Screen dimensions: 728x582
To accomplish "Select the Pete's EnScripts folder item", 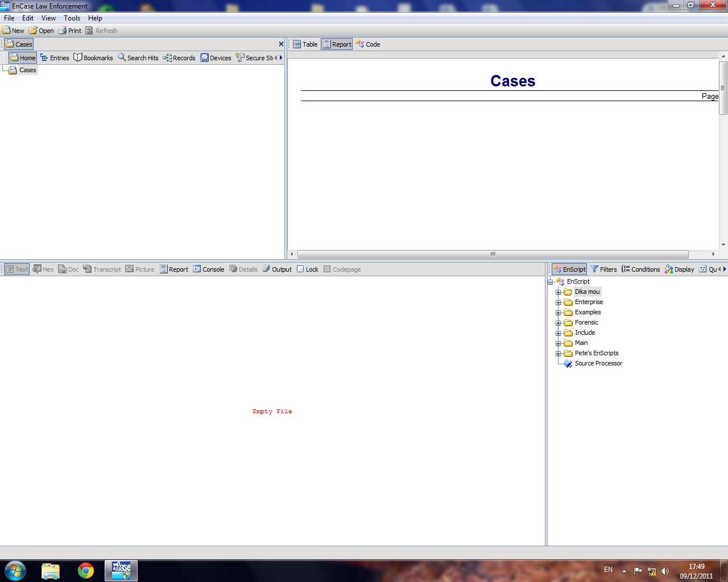I will [597, 354].
